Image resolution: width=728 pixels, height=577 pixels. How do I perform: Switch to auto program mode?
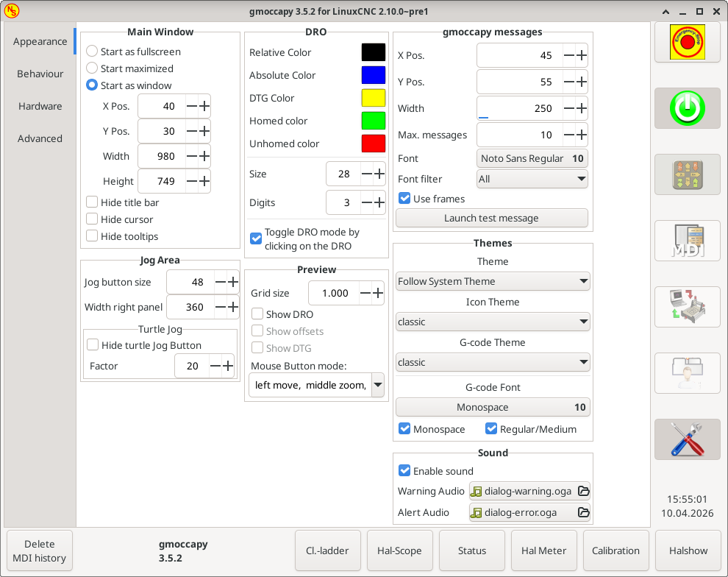click(x=687, y=307)
